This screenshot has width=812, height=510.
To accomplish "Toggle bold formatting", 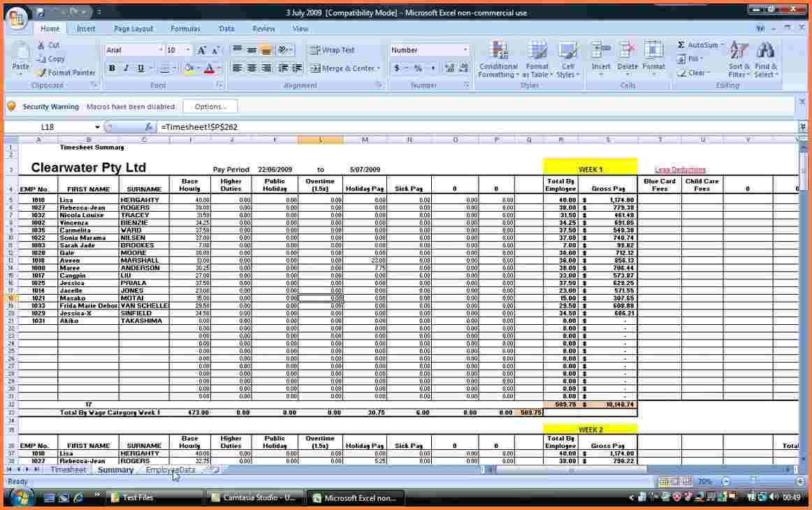I will pyautogui.click(x=112, y=68).
